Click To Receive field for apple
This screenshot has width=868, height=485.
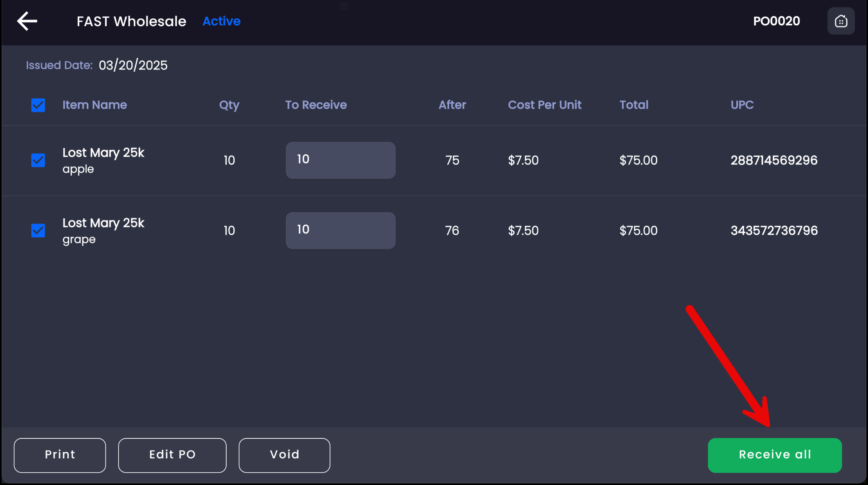340,160
